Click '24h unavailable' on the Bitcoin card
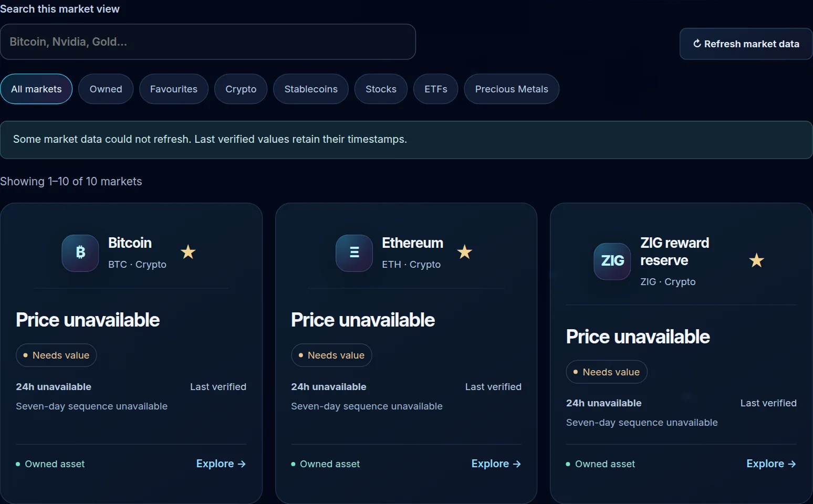This screenshot has height=504, width=813. coord(54,387)
